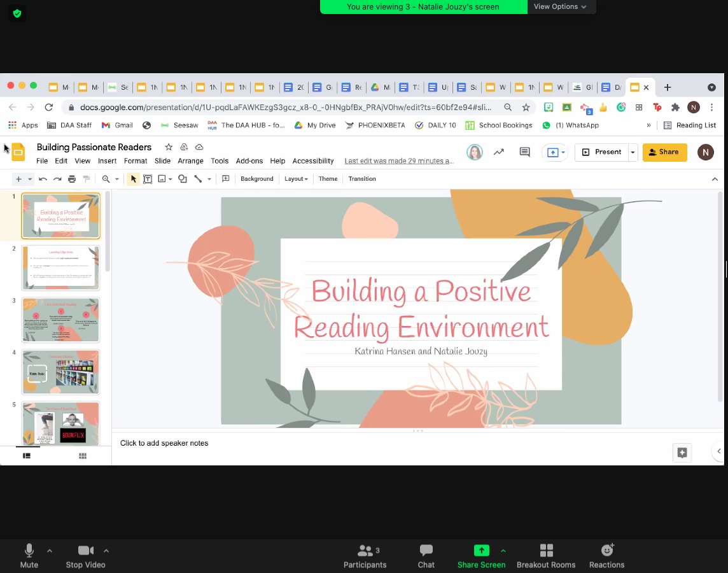Screen dimensions: 728x573
Task: Click the move to Drive icon
Action: pyautogui.click(x=184, y=147)
